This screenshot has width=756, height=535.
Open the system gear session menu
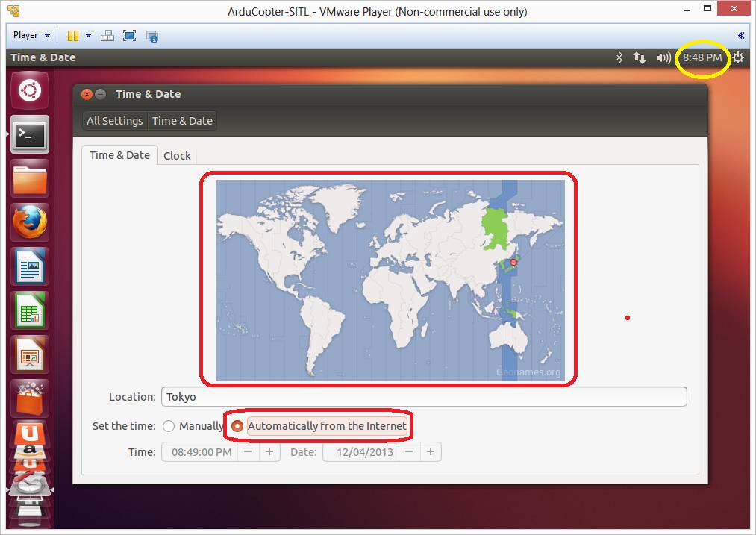pos(738,57)
